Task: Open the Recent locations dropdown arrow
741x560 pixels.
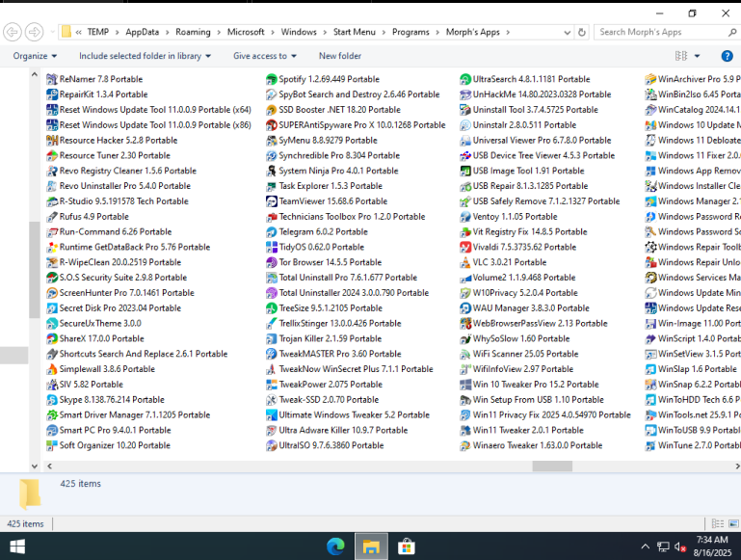Action: (x=53, y=32)
